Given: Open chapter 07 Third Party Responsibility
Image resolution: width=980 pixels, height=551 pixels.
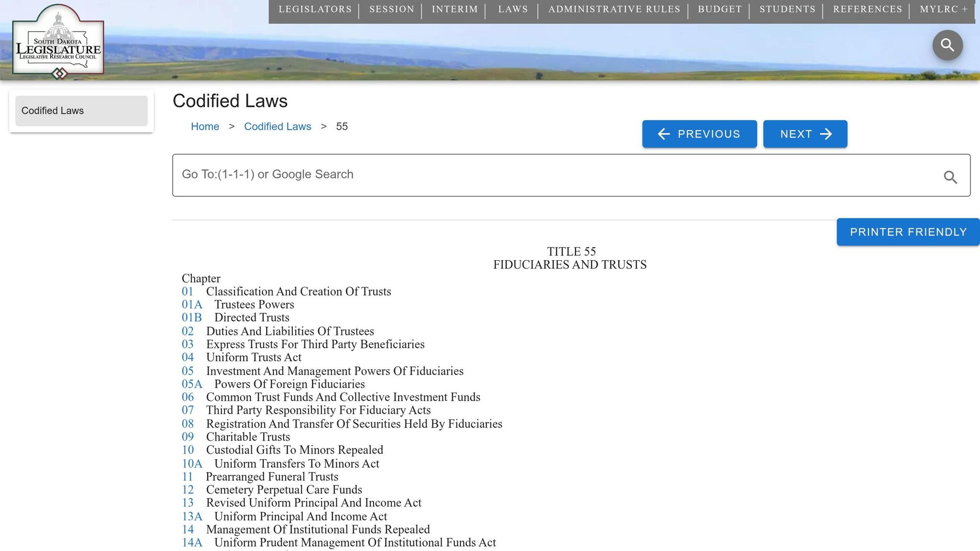Looking at the screenshot, I should 188,410.
